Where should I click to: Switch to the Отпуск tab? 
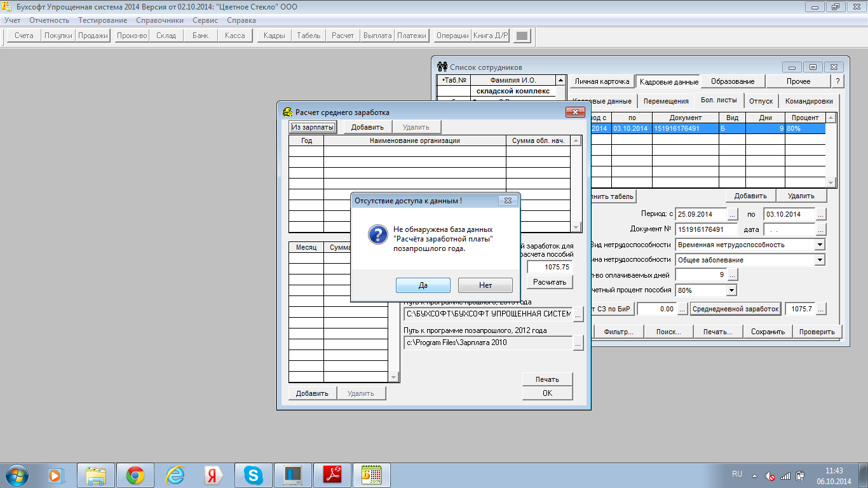[761, 101]
